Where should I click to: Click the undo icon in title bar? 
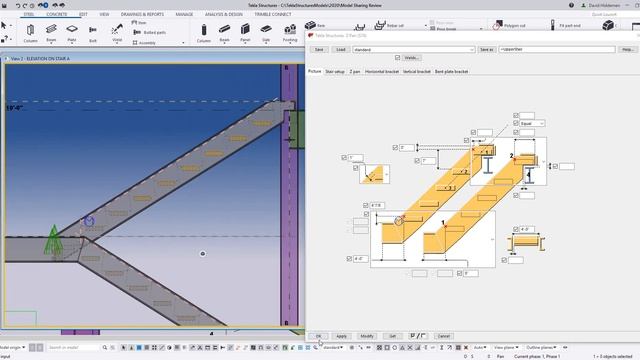[x=18, y=6]
